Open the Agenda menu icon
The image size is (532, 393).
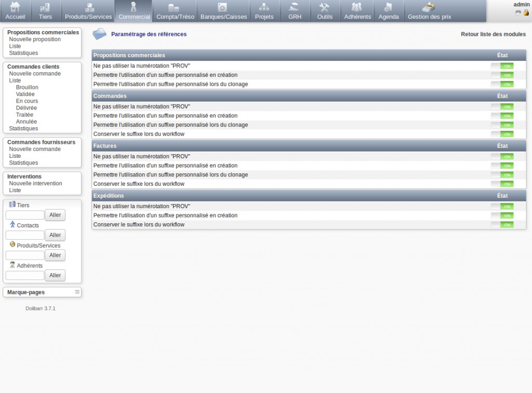pos(388,7)
